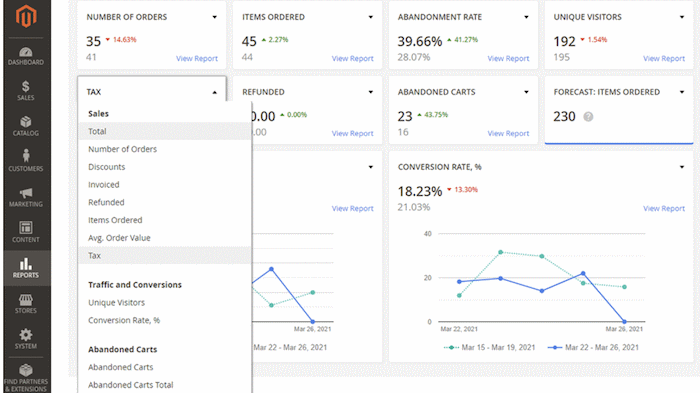Expand the Conversion Rate widget dropdown
The height and width of the screenshot is (393, 700).
[682, 167]
